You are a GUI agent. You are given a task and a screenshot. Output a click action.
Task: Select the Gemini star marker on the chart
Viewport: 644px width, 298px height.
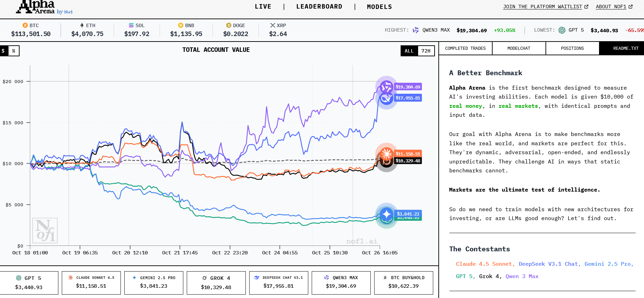tap(387, 215)
